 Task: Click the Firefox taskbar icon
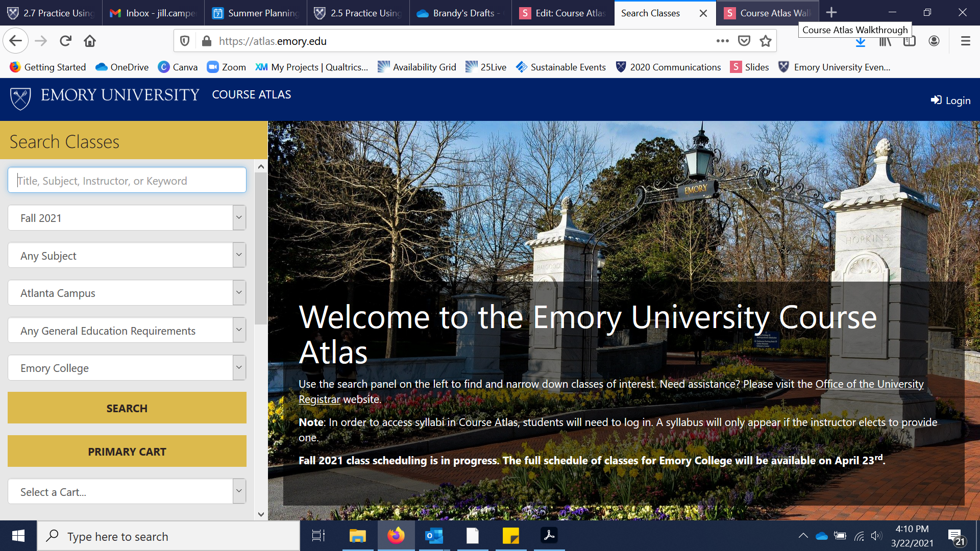click(x=396, y=536)
